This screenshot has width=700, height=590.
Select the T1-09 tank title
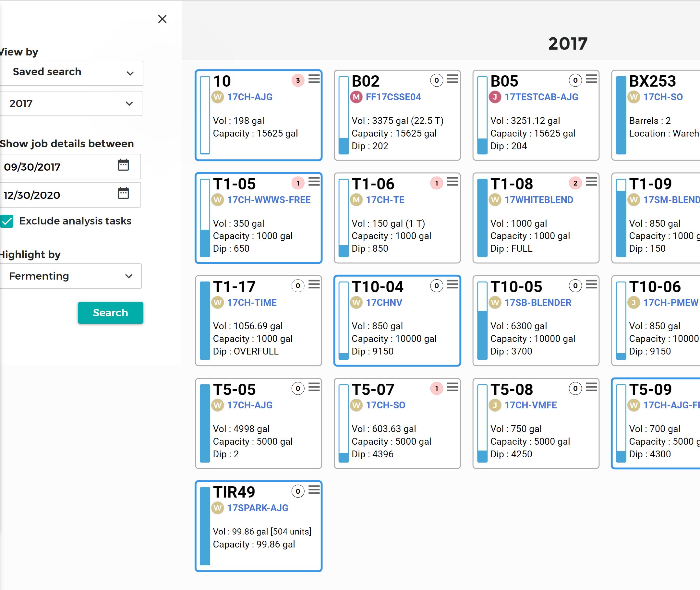[650, 184]
